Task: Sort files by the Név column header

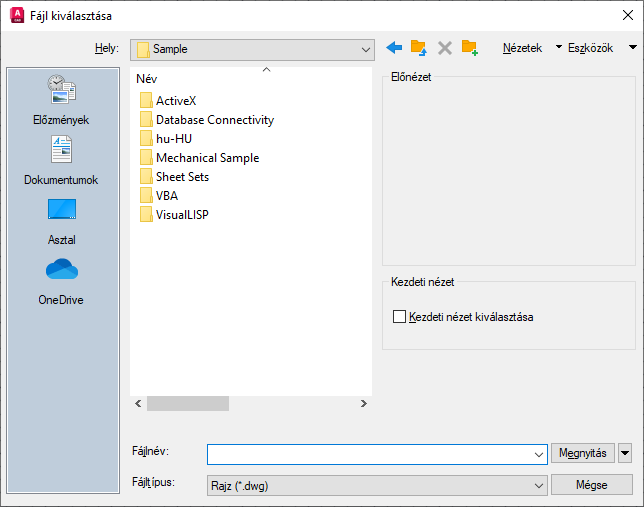Action: (147, 79)
